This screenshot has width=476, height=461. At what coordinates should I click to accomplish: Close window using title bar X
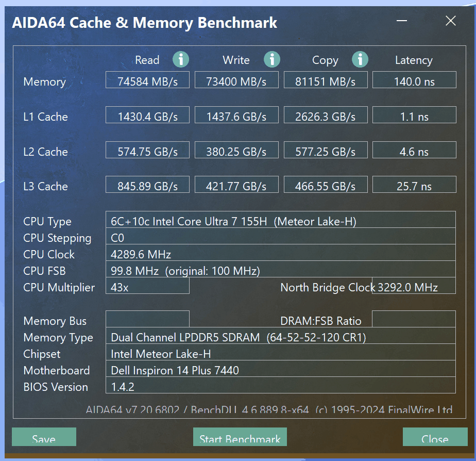point(451,21)
